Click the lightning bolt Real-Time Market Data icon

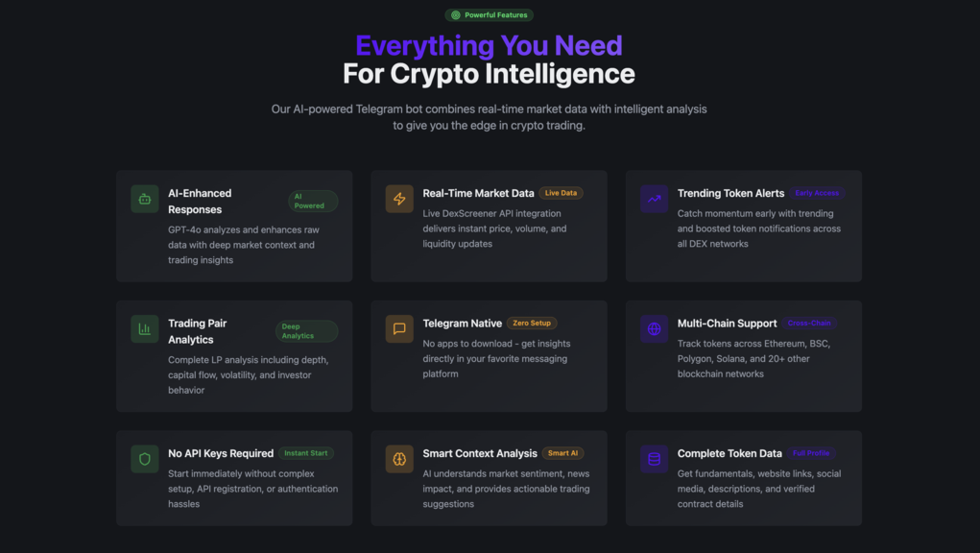[x=399, y=199]
